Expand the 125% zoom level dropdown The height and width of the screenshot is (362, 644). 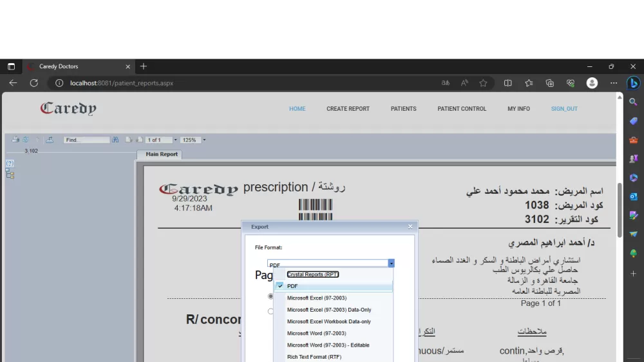click(x=204, y=140)
